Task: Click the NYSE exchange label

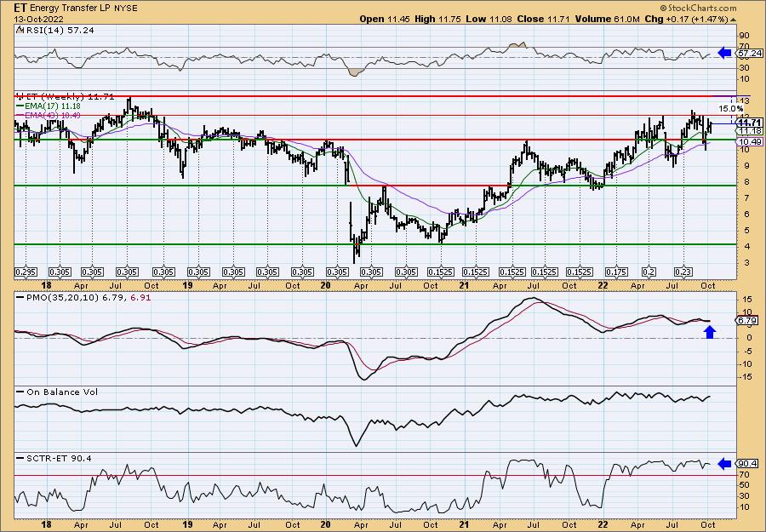Action: pyautogui.click(x=126, y=9)
